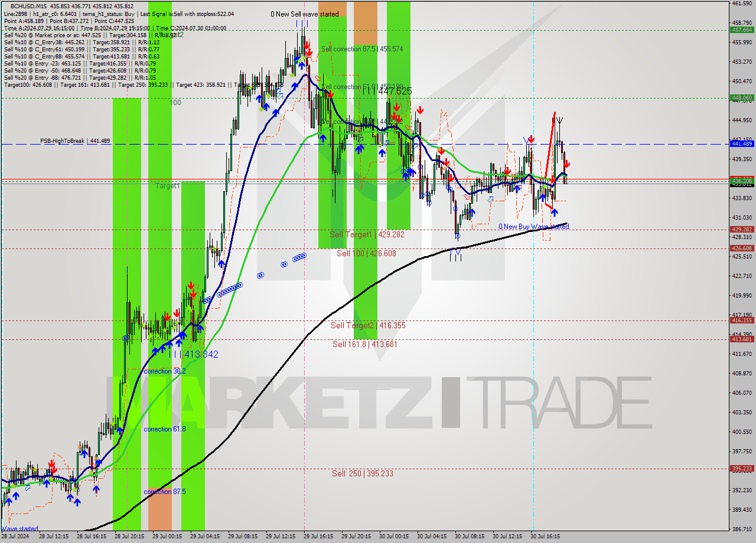Click the 'Sell Target2 | 416.355' label
Viewport: 756px width, 543px height.
[368, 325]
